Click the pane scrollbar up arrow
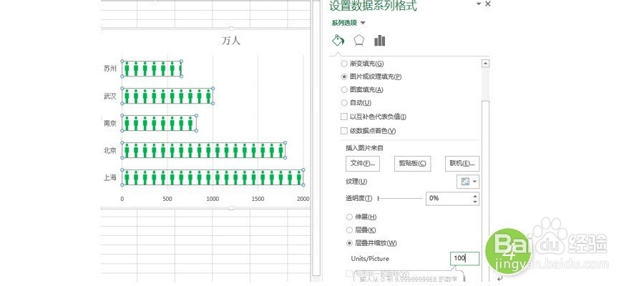The width and height of the screenshot is (644, 286). click(x=485, y=64)
